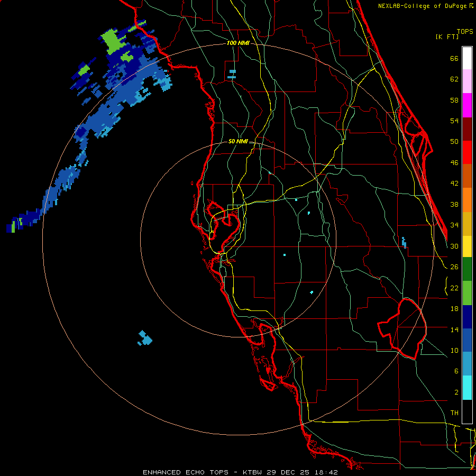This screenshot has width=476, height=476.
Task: Click the 2 legend value
Action: [456, 392]
